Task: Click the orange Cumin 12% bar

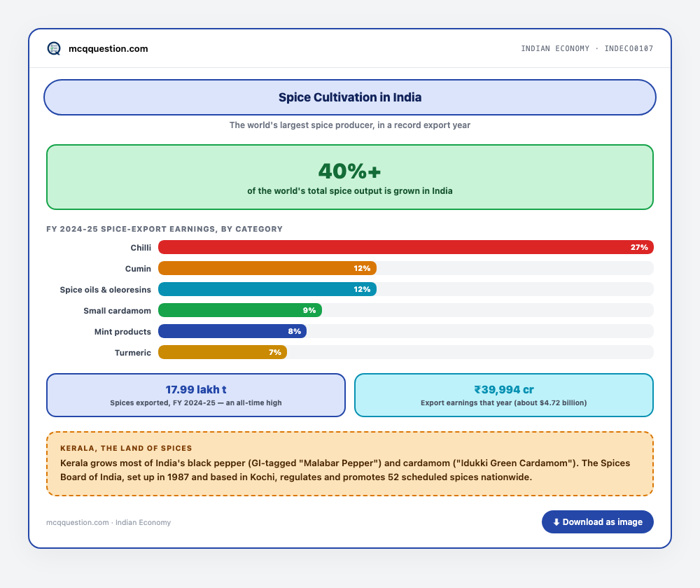Action: pos(267,268)
